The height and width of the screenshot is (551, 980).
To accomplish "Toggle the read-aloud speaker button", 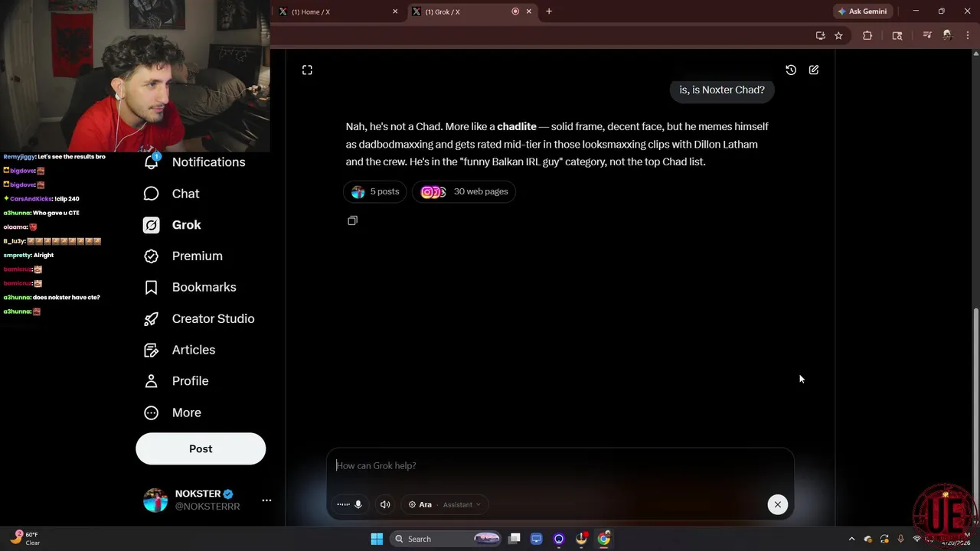I will click(x=385, y=504).
